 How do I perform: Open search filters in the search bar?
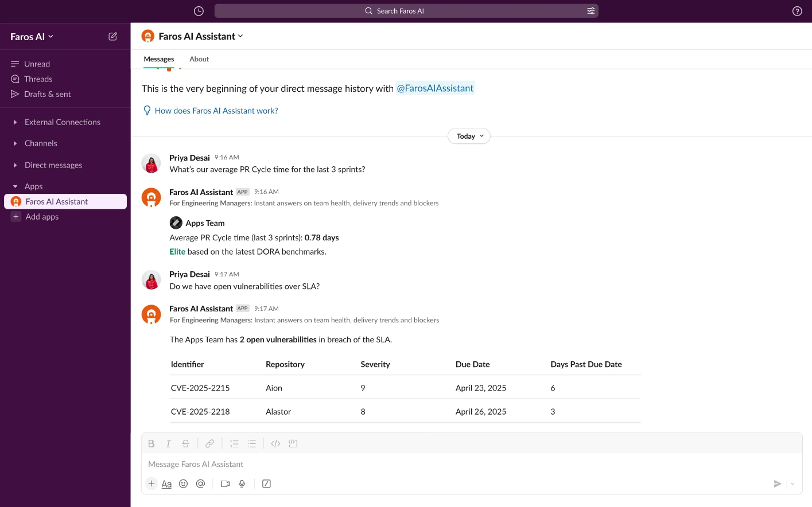[590, 10]
